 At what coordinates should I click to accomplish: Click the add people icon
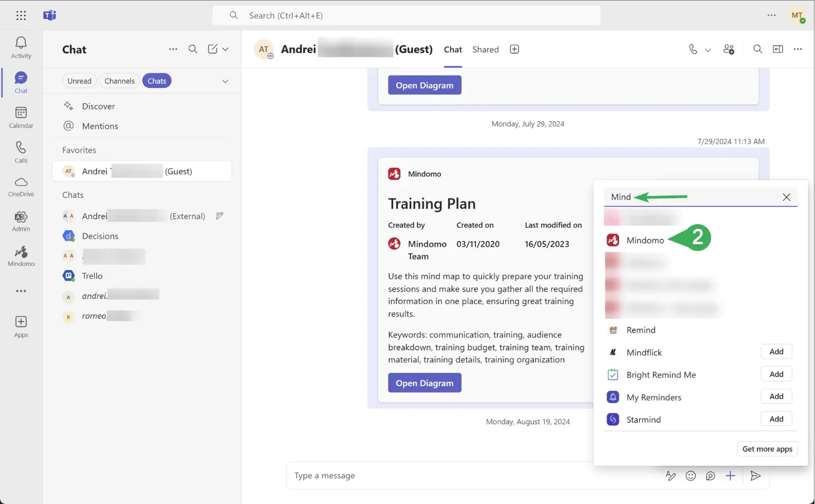pos(729,49)
